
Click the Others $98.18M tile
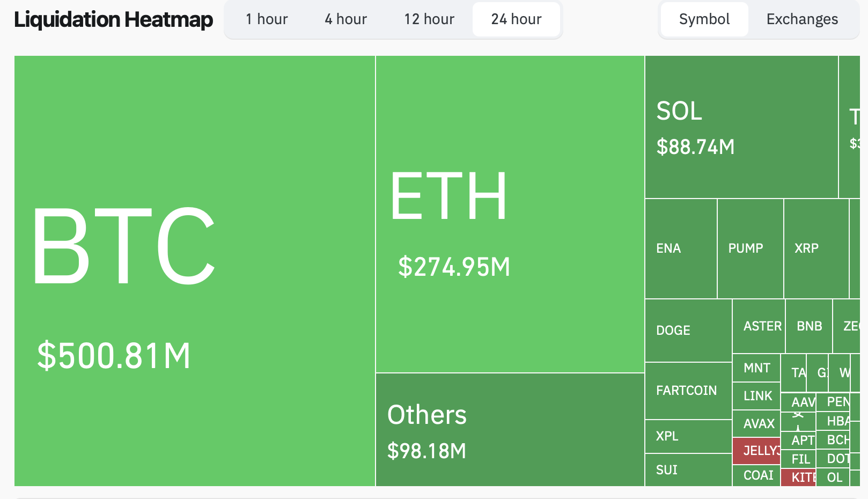pyautogui.click(x=510, y=430)
